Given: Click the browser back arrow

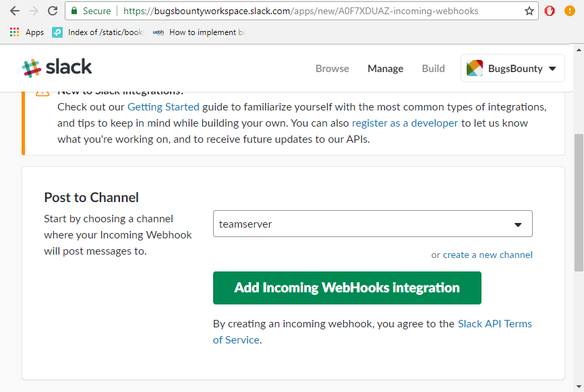Looking at the screenshot, I should [x=14, y=11].
